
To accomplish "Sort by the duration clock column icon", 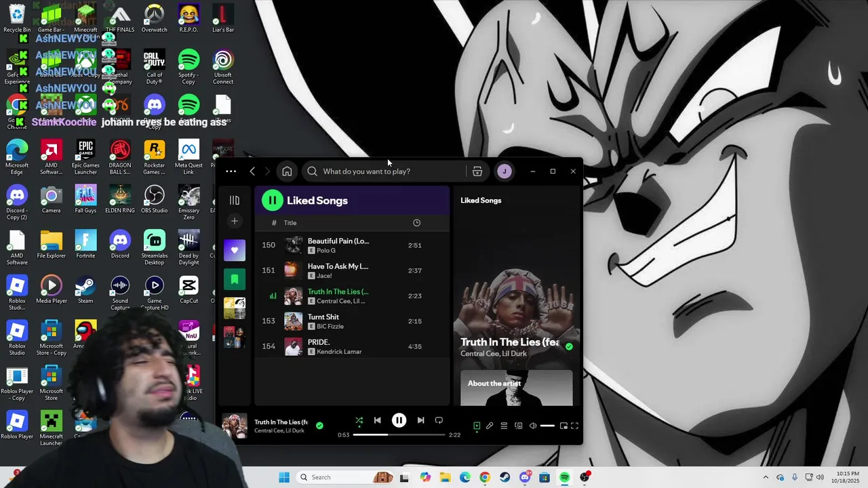I will coord(416,223).
